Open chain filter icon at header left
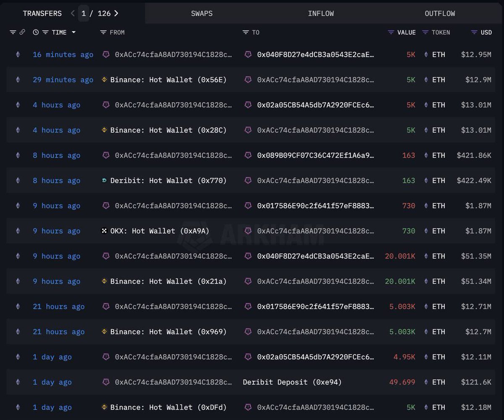Screen dimensions: 504x420 [x=13, y=32]
